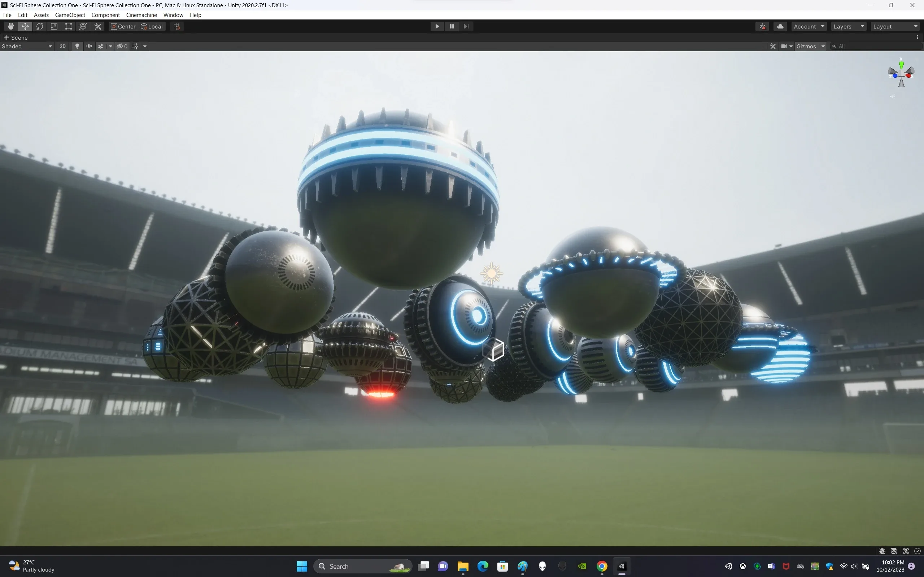Open cloud services icon

point(780,26)
